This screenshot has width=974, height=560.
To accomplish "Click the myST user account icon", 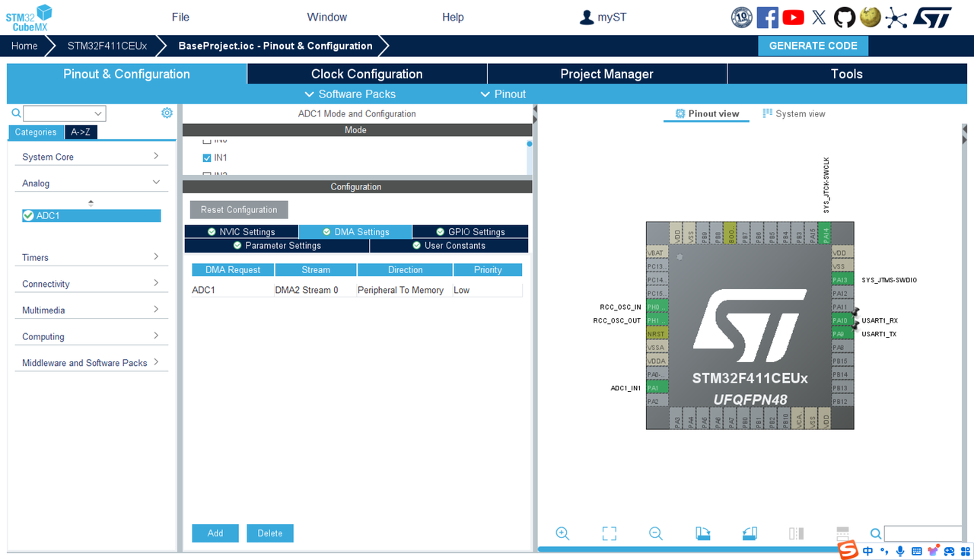I will (x=587, y=17).
